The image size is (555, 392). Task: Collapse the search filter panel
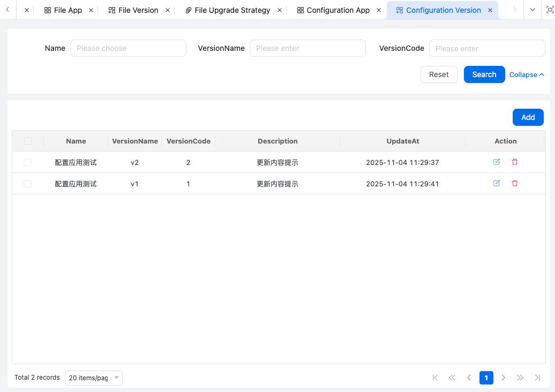526,74
